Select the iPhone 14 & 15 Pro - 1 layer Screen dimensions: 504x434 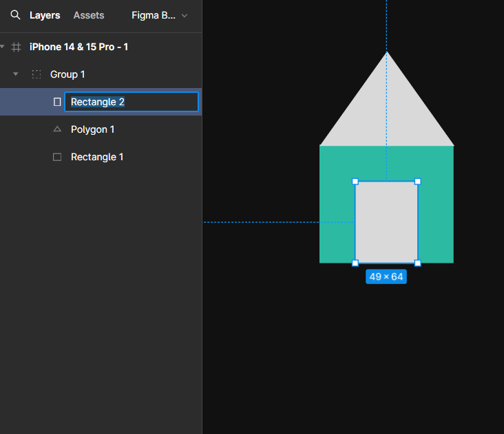(78, 47)
